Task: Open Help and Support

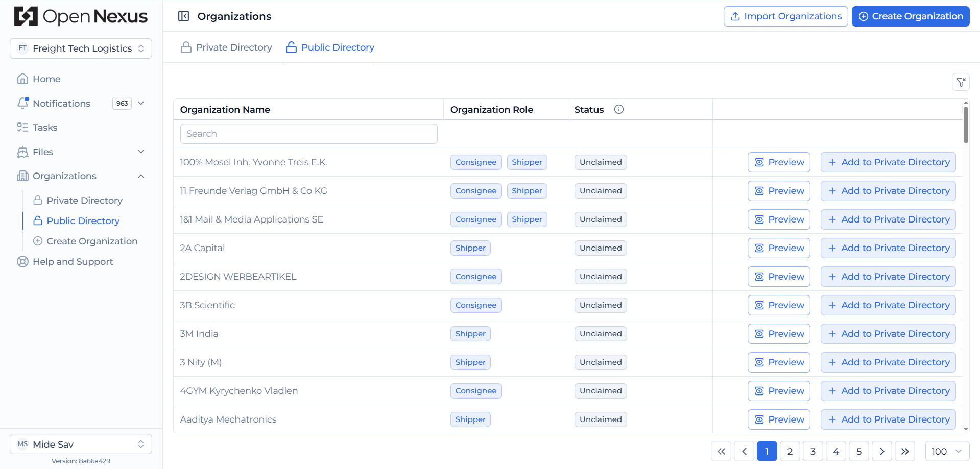Action: [x=73, y=262]
